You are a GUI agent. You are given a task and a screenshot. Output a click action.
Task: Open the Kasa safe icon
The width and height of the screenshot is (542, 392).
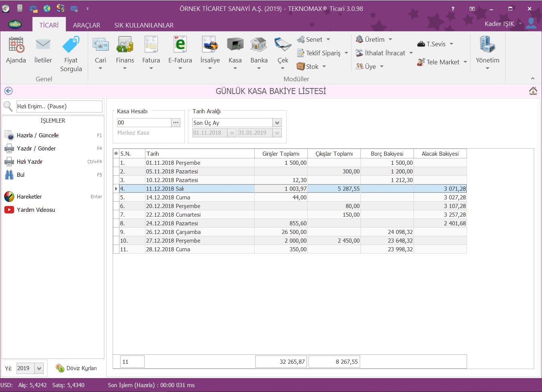[x=235, y=45]
